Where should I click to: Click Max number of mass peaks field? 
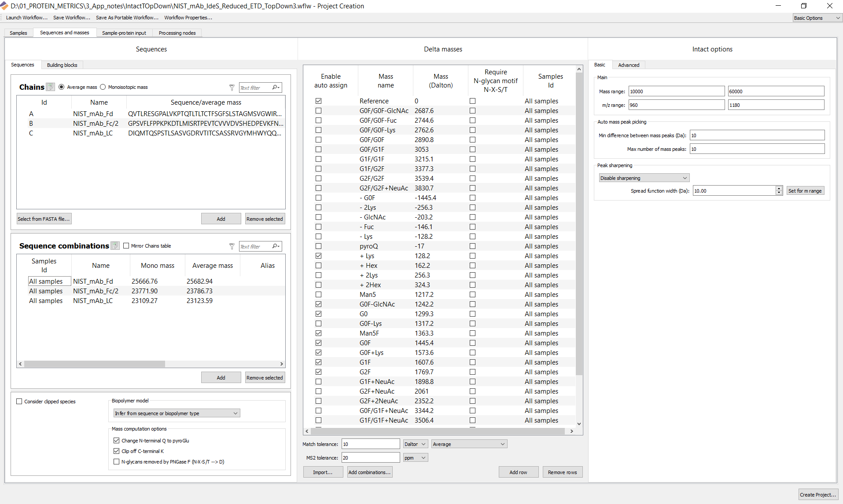pyautogui.click(x=757, y=149)
